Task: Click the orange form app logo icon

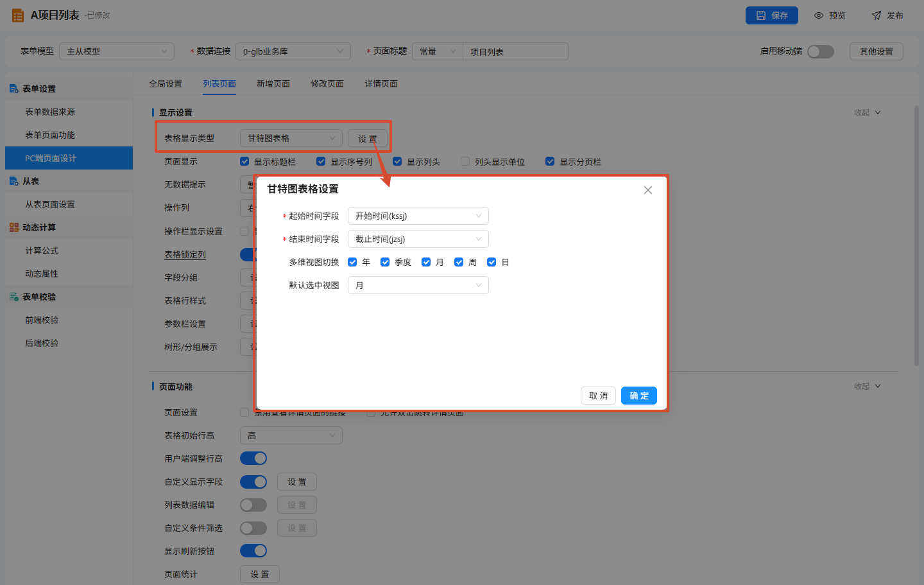Action: [18, 15]
